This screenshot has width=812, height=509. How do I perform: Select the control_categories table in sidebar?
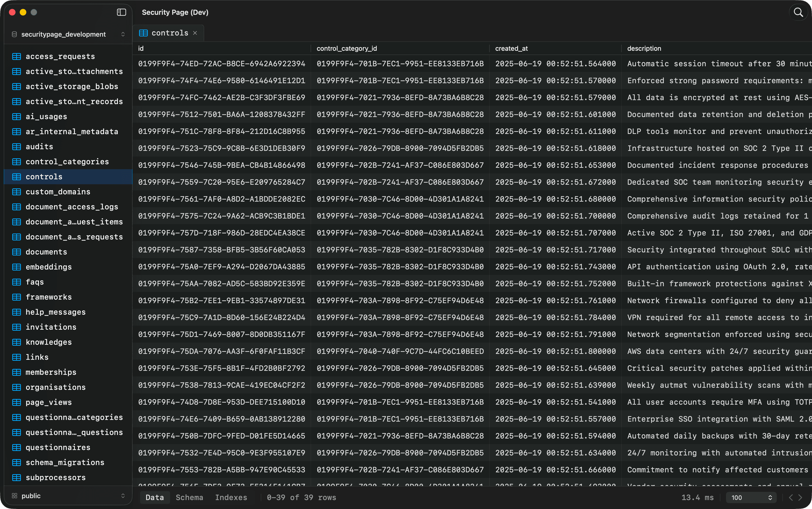point(67,162)
